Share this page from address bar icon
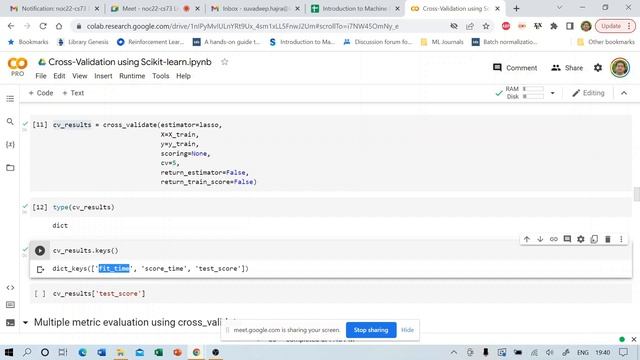This screenshot has width=640, height=360. pos(470,26)
